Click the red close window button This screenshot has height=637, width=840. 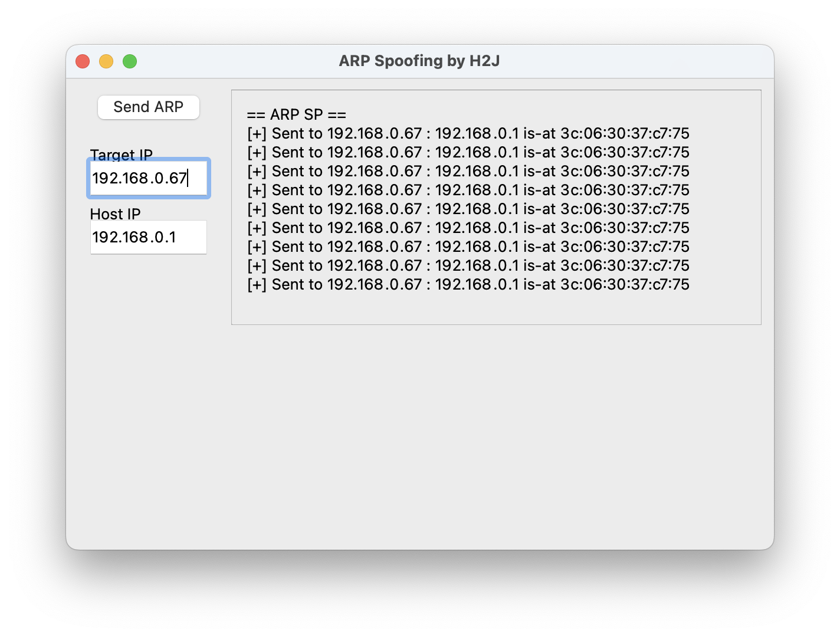pyautogui.click(x=83, y=61)
